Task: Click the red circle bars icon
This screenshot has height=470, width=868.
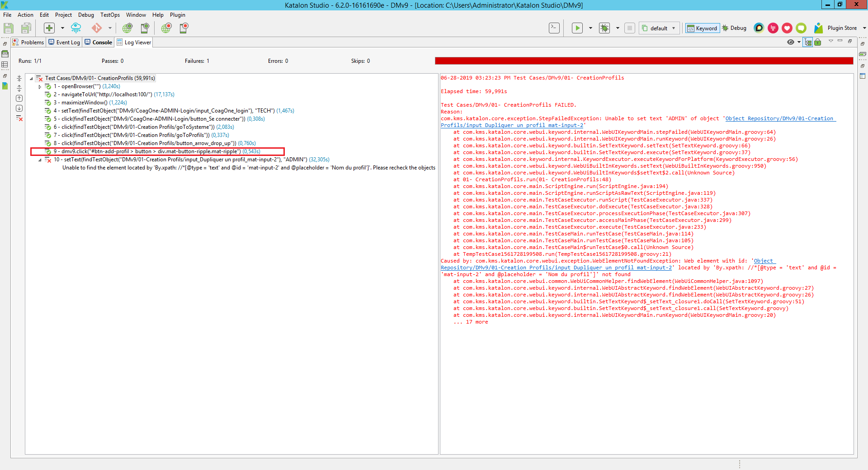Action: click(773, 28)
